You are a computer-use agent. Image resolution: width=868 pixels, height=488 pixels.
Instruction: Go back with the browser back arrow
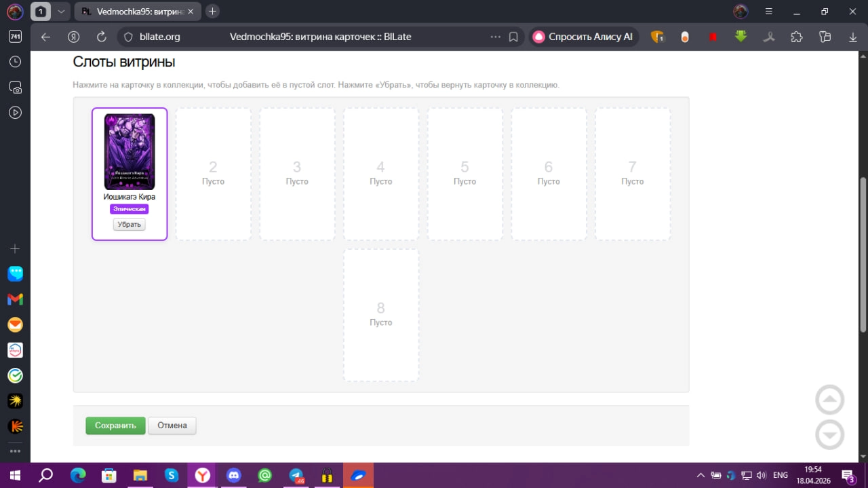[x=45, y=37]
